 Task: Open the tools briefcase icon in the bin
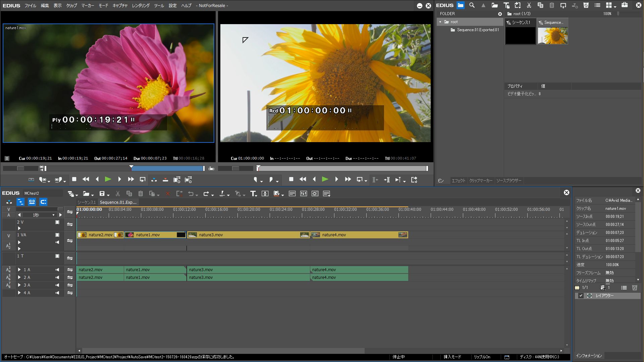(x=625, y=5)
